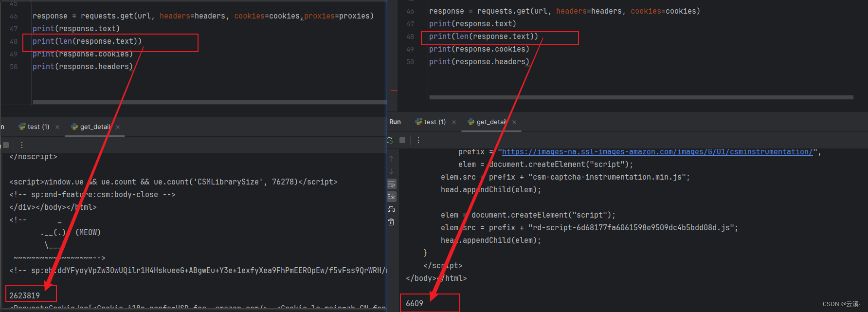The image size is (868, 312).
Task: Click print(response.headers) in the left editor
Action: [x=83, y=67]
